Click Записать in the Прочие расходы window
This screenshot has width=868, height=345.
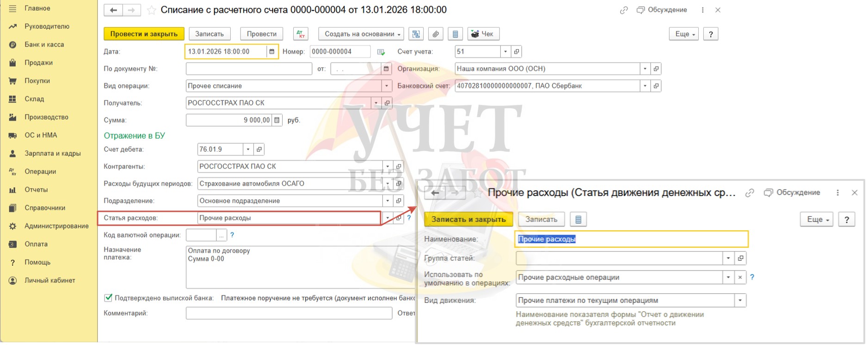pyautogui.click(x=541, y=219)
